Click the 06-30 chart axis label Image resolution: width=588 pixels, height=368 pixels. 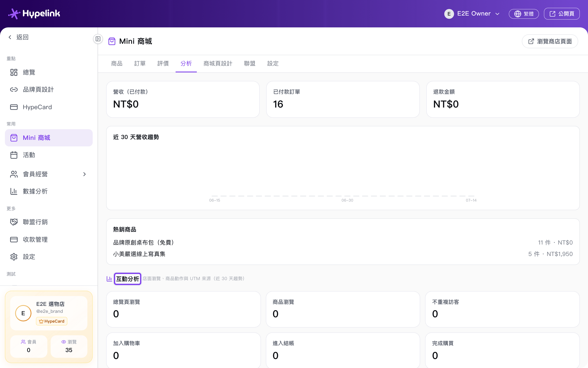click(x=347, y=200)
